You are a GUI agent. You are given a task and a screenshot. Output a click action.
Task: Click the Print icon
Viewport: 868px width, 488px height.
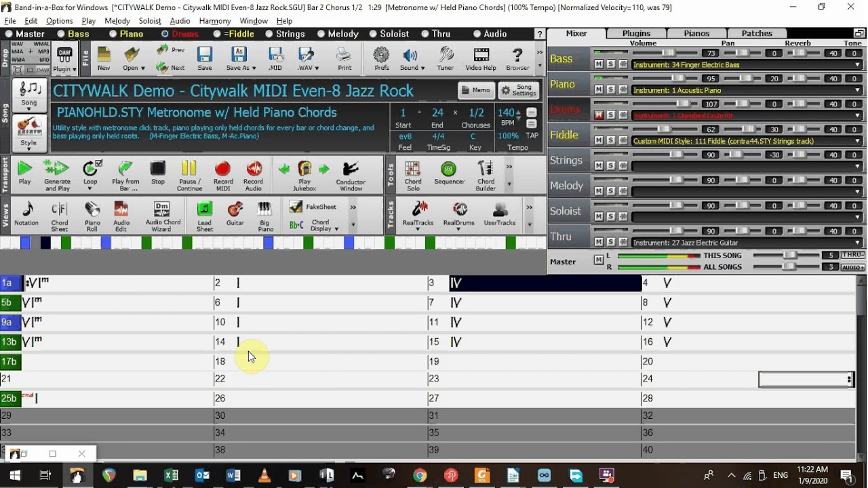tap(344, 59)
